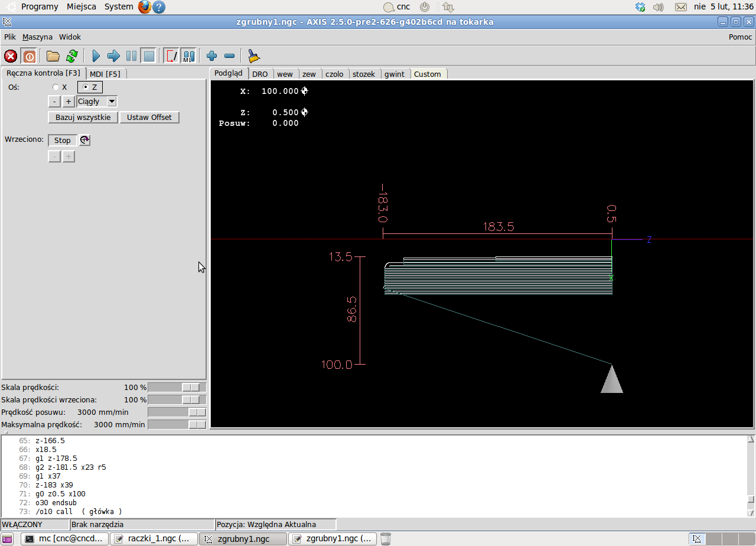The width and height of the screenshot is (756, 546).
Task: Click the date and time clock
Action: [724, 6]
